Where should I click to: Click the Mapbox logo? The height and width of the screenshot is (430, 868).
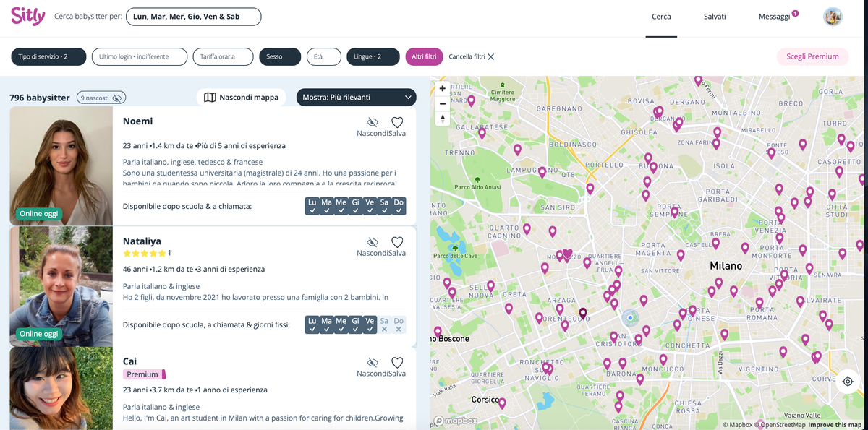pos(456,421)
